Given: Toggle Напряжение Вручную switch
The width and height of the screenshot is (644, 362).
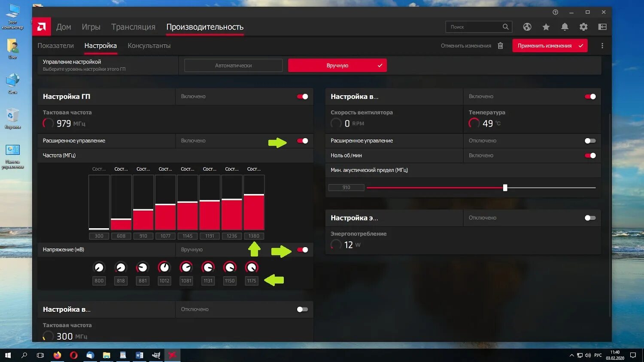Looking at the screenshot, I should pos(302,250).
